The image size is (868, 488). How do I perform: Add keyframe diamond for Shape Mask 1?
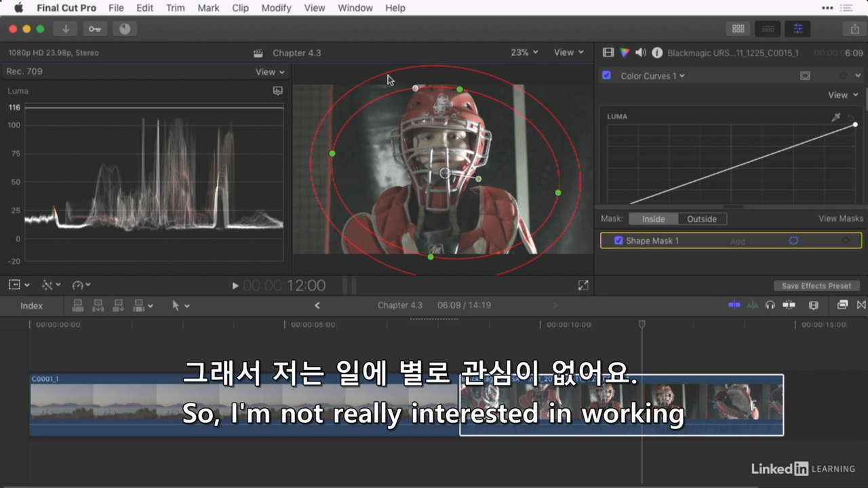point(845,241)
